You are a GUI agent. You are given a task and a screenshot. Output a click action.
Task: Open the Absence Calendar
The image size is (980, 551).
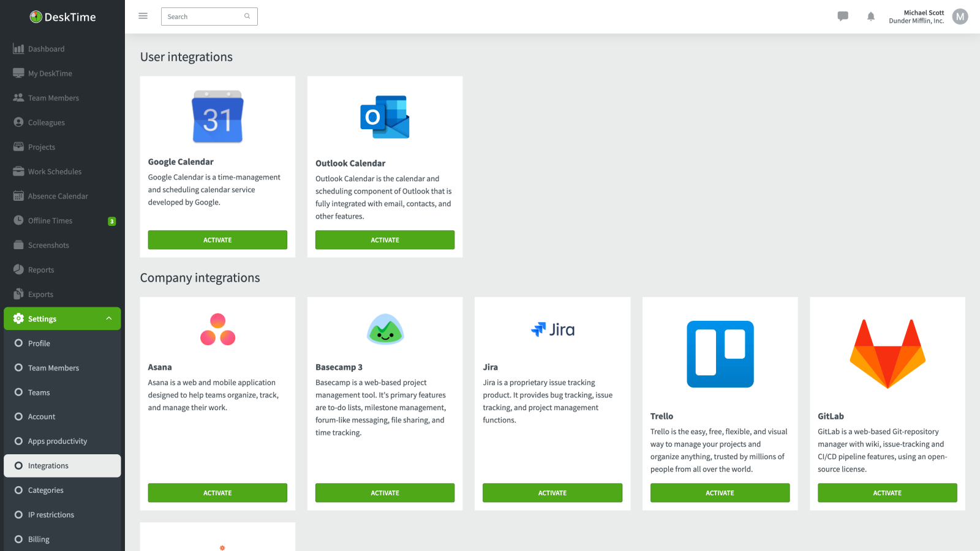[58, 196]
